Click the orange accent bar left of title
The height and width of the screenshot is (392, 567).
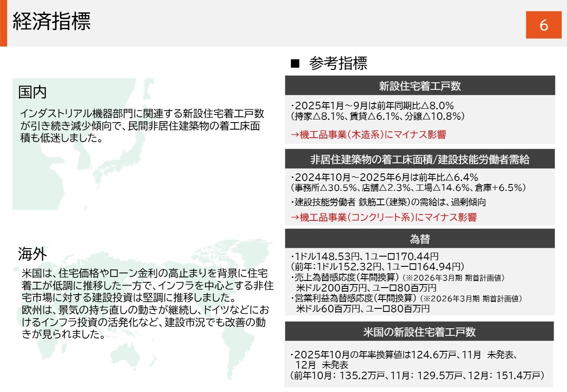pos(3,23)
